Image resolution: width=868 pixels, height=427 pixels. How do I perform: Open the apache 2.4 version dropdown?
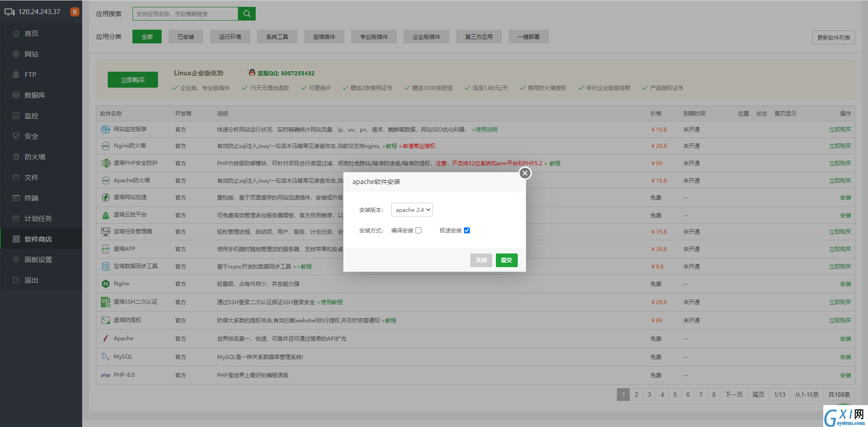(412, 210)
